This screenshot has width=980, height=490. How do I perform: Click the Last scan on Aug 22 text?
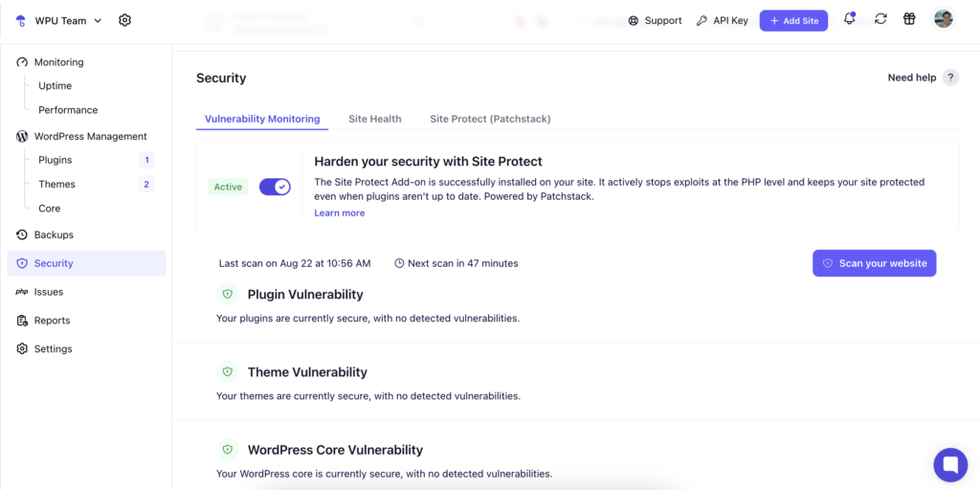[x=295, y=263]
